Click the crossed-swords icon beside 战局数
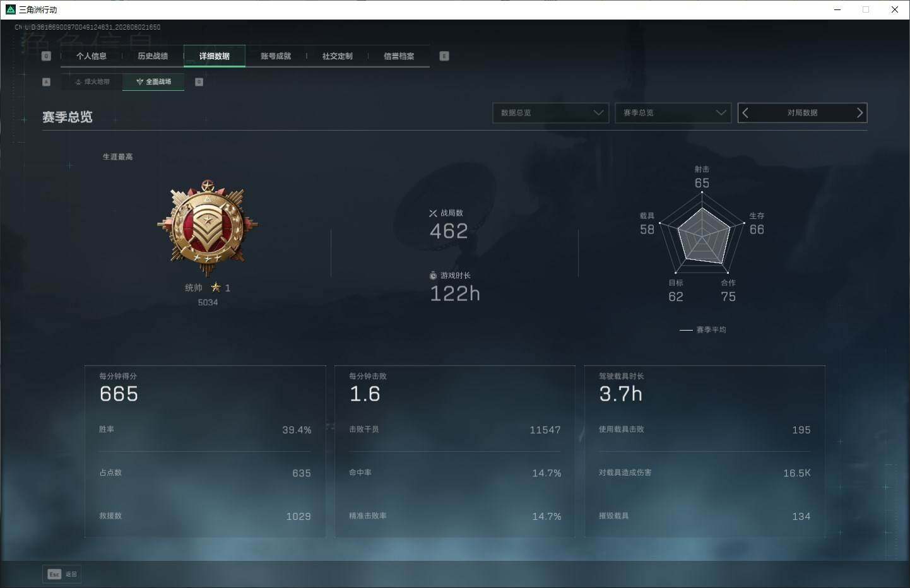This screenshot has height=588, width=910. tap(433, 213)
